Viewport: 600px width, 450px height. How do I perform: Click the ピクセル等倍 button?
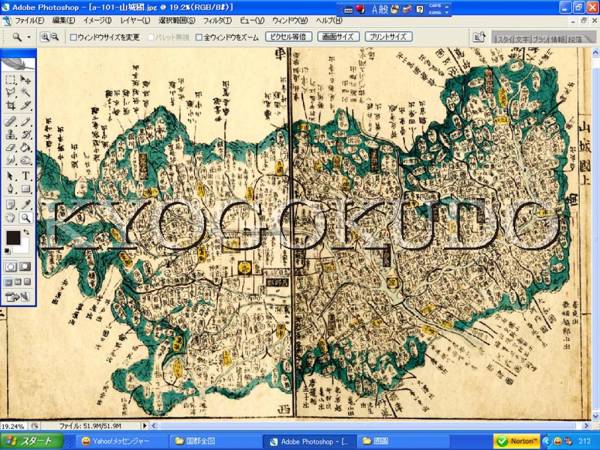point(289,37)
